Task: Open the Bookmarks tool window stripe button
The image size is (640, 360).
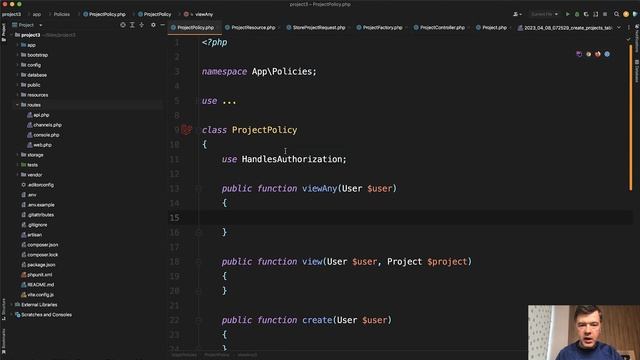Action: click(x=4, y=342)
